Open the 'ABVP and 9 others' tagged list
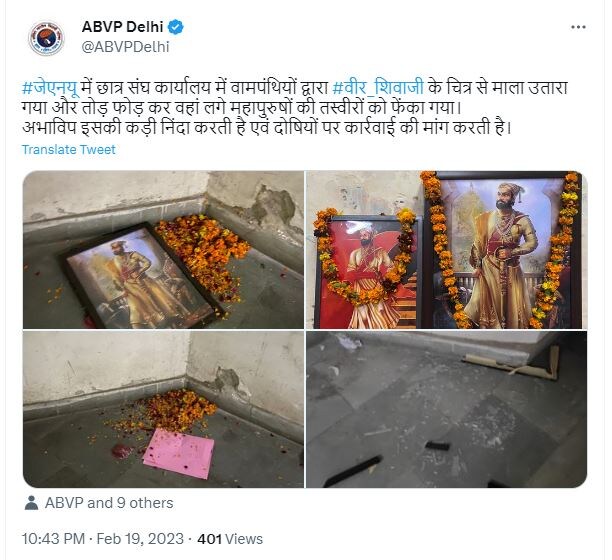612x560 pixels. pos(109,503)
